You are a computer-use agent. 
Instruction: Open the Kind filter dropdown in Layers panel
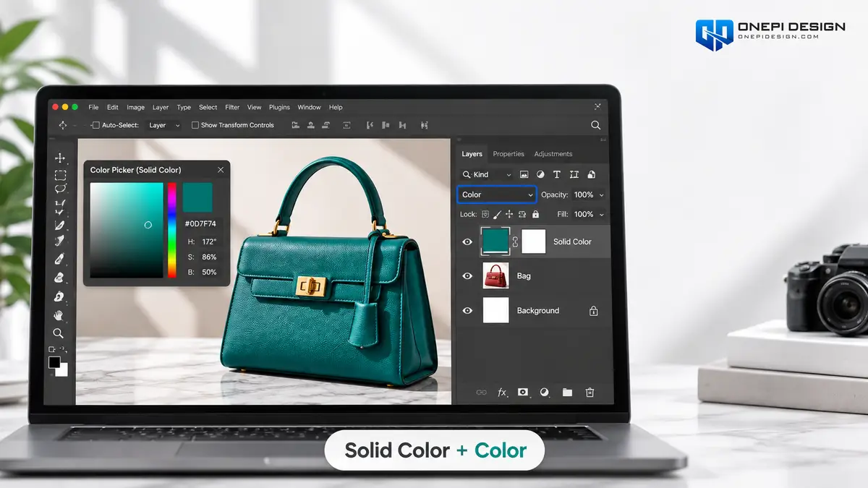pos(487,174)
